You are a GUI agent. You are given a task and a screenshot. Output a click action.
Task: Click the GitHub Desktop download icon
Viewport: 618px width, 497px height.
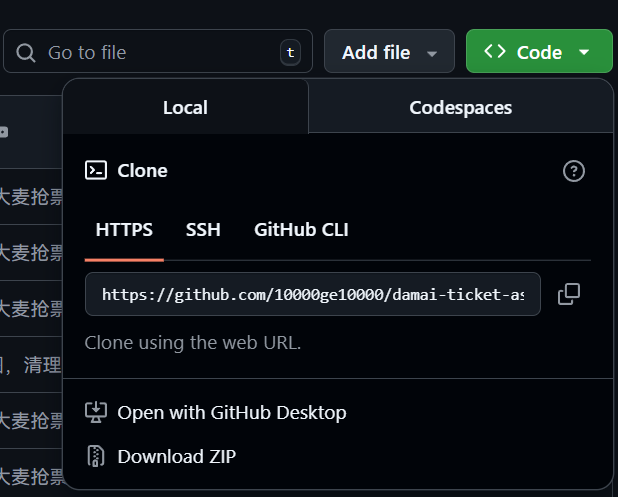[96, 412]
